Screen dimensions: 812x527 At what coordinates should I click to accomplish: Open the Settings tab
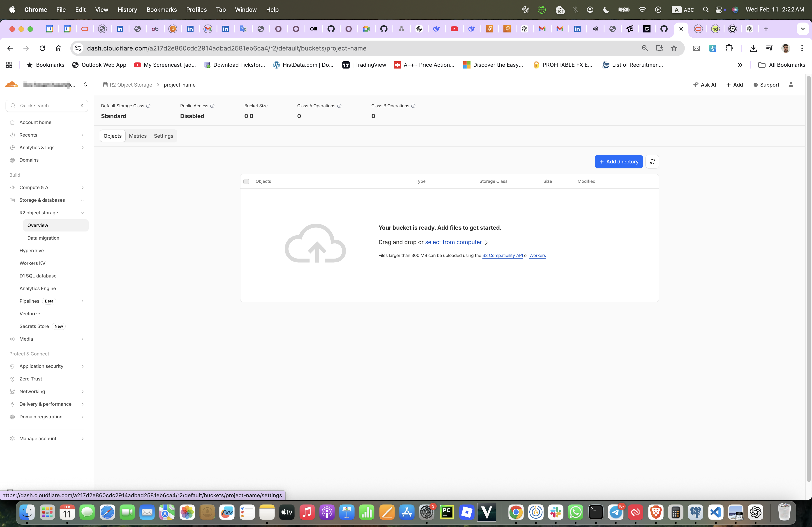(164, 136)
